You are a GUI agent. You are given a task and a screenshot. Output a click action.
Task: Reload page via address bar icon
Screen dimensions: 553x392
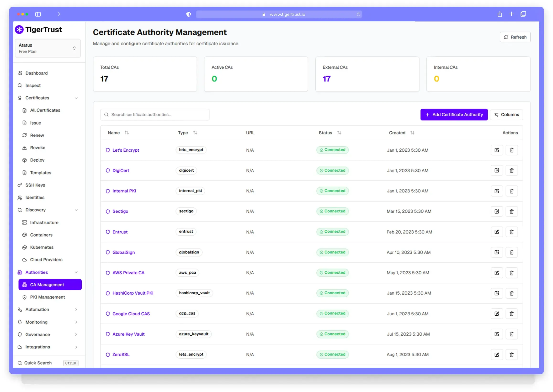point(358,15)
